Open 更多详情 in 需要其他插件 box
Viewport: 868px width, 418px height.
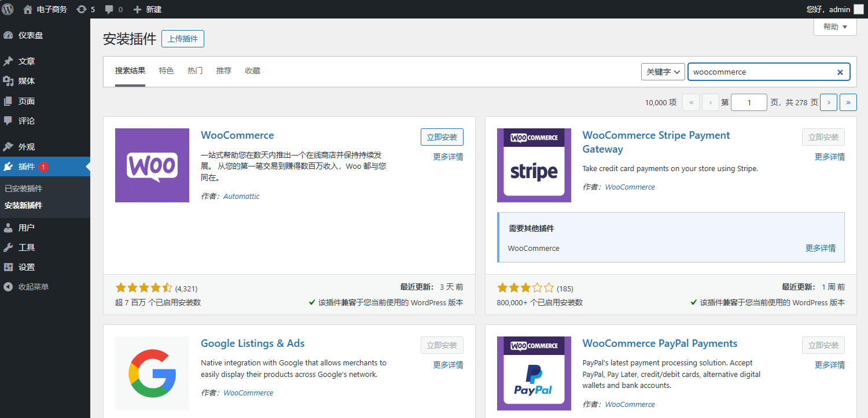(x=821, y=248)
